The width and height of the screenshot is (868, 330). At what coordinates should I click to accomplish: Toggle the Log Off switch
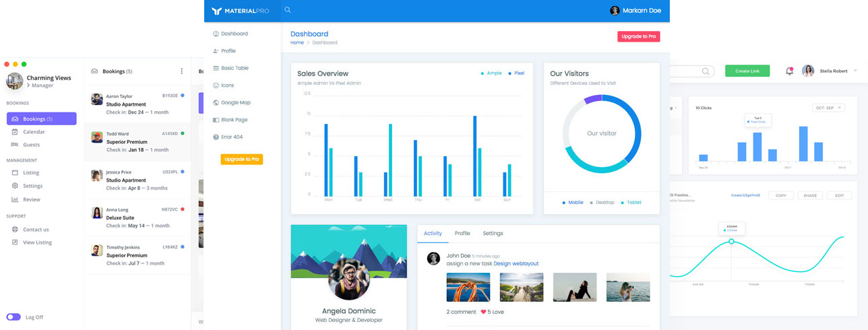[x=13, y=317]
